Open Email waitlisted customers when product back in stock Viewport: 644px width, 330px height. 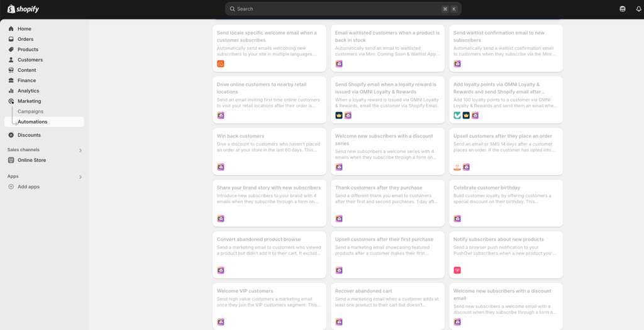(387, 48)
